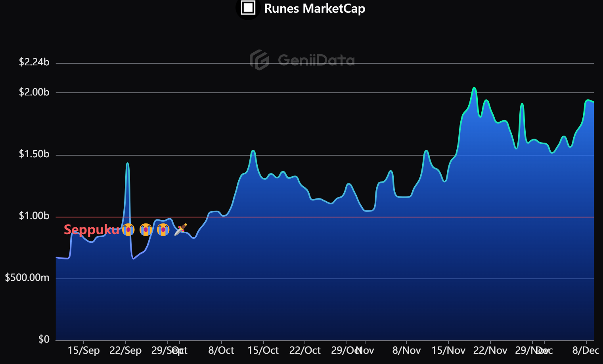Click the dagger emoji after Seppuku
This screenshot has height=364, width=603.
180,229
